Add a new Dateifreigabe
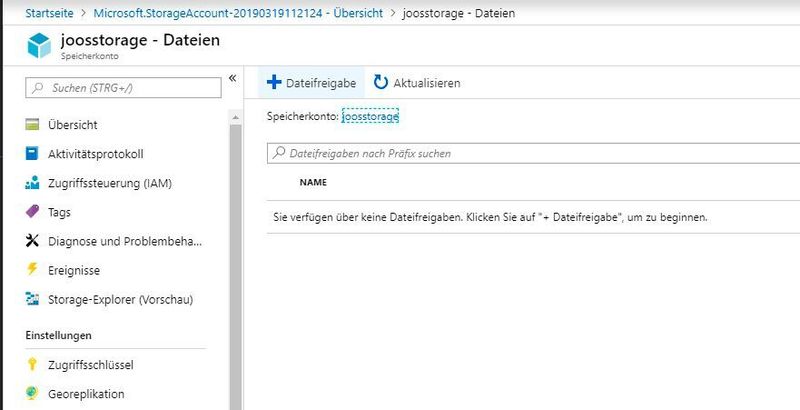The image size is (800, 410). tap(311, 83)
